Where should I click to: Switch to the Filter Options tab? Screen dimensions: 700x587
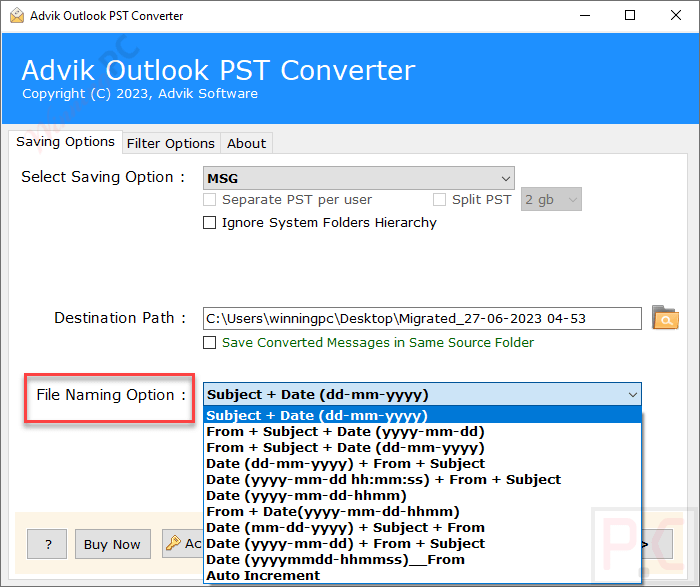point(171,143)
